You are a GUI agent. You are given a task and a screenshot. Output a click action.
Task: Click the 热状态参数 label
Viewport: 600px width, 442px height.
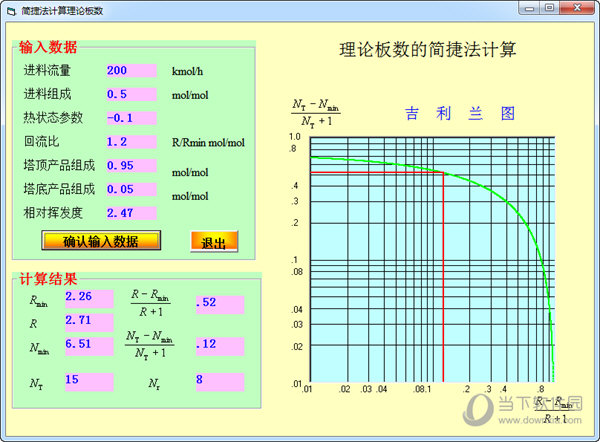(x=53, y=117)
